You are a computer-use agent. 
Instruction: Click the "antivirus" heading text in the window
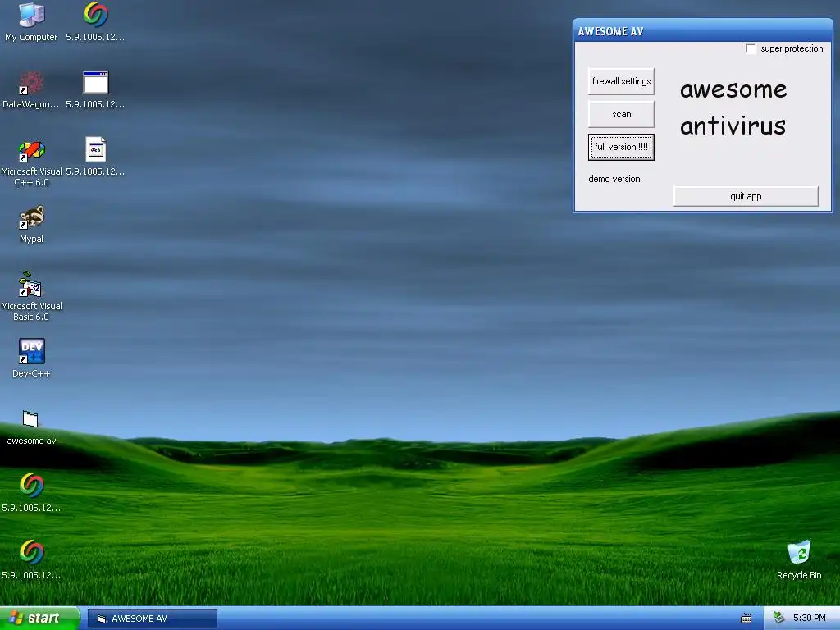(x=733, y=126)
